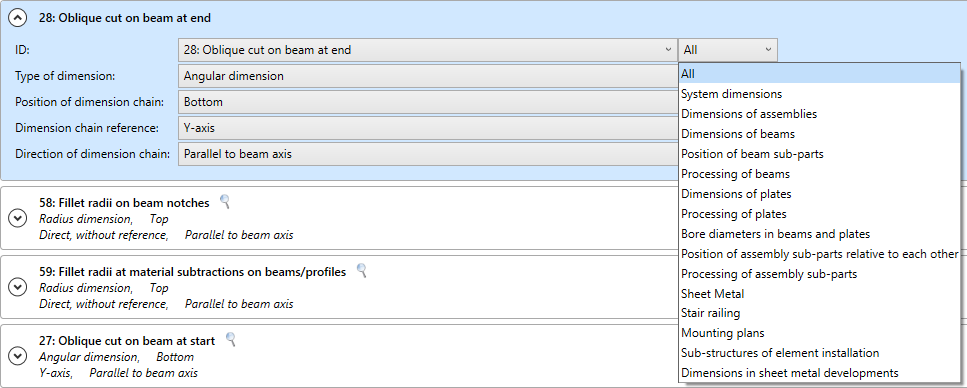Open Position of dimension chain dropdown
The height and width of the screenshot is (388, 967).
coord(428,102)
